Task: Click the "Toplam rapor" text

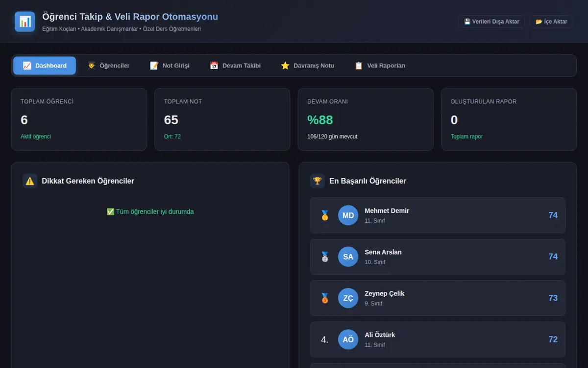Action: (466, 136)
